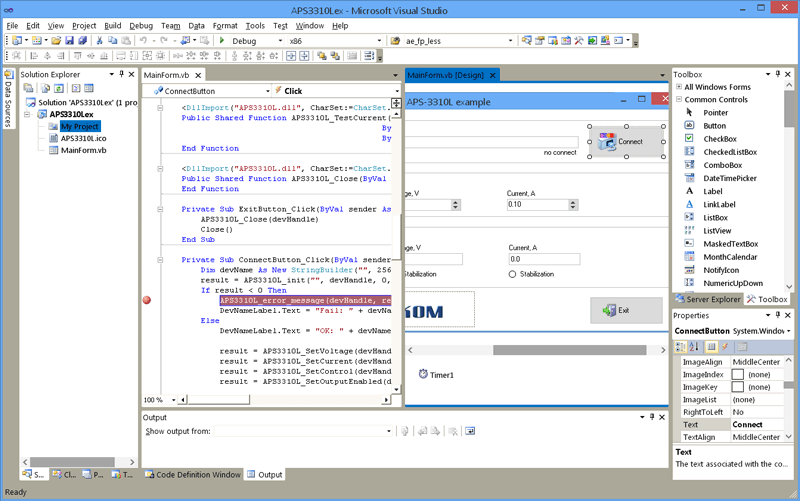Click Current, A 0.10 spinner arrows
This screenshot has height=501, width=800.
coord(573,205)
